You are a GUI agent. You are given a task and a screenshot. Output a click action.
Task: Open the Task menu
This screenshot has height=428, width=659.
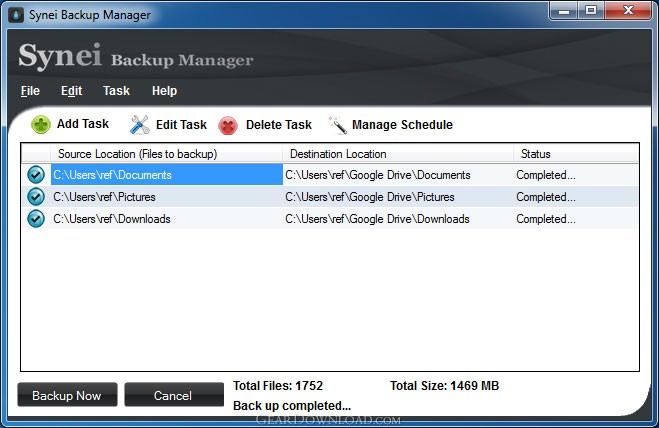coord(116,91)
